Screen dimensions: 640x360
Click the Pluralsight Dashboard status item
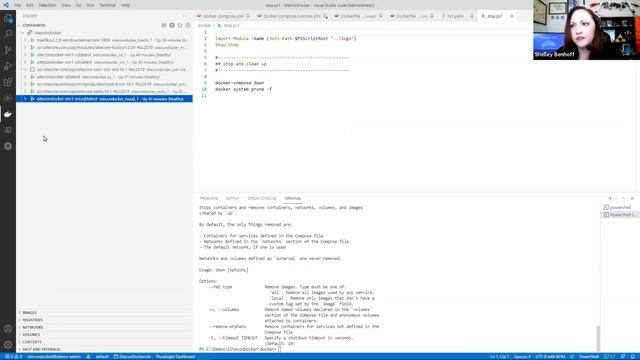coord(176,357)
